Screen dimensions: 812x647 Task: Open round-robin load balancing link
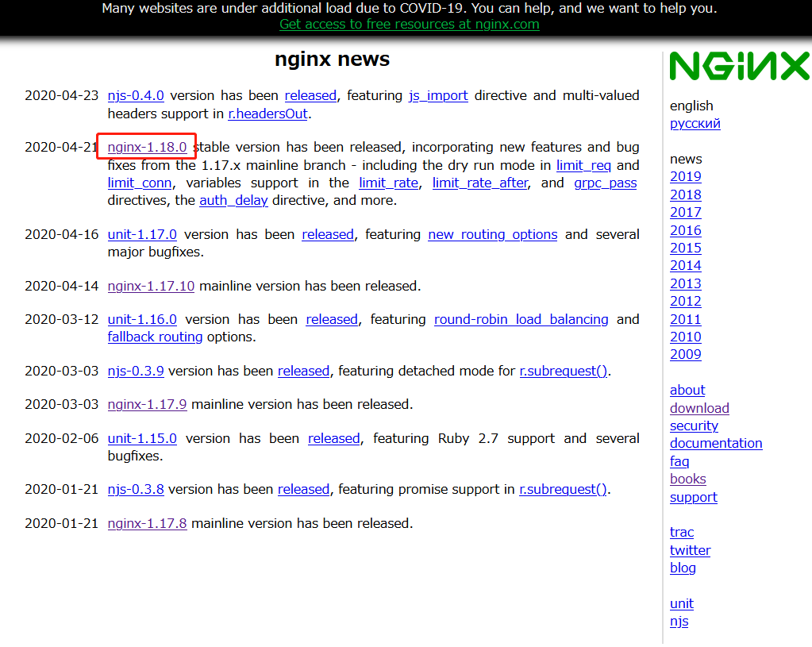pos(521,319)
